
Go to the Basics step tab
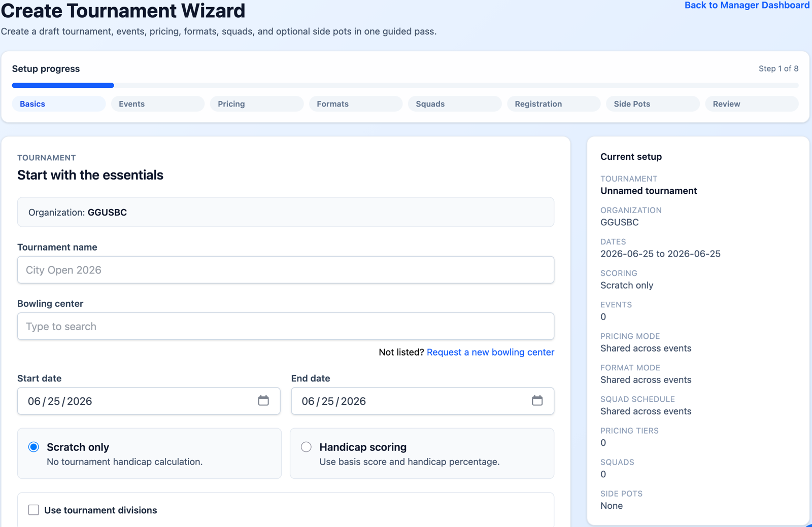click(59, 104)
